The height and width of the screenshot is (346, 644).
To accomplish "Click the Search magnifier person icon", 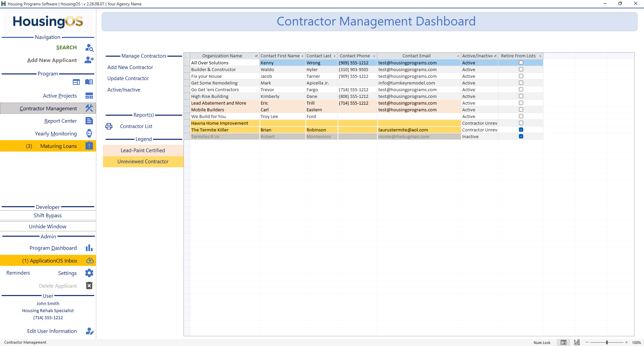I will pos(89,48).
